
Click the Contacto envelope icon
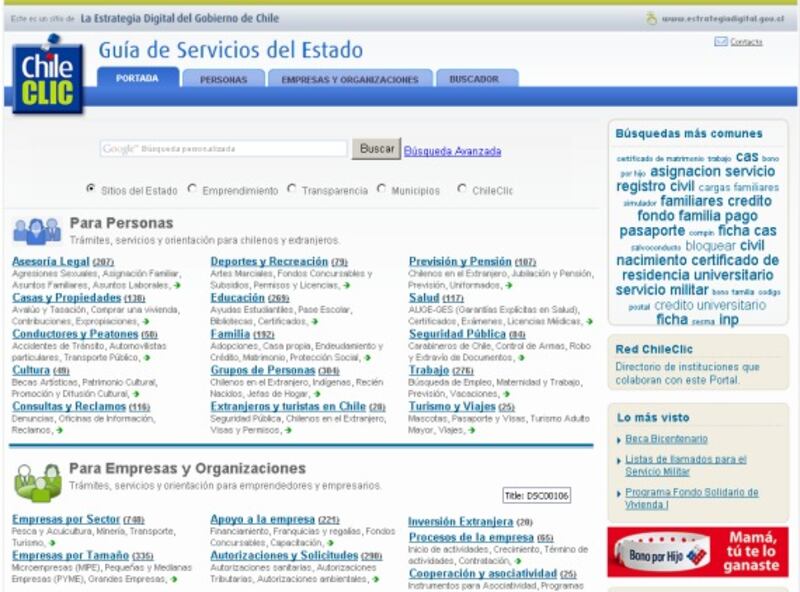(x=720, y=42)
